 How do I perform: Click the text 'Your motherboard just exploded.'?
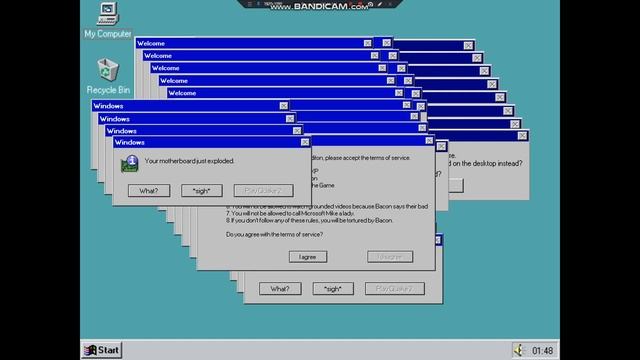click(189, 161)
